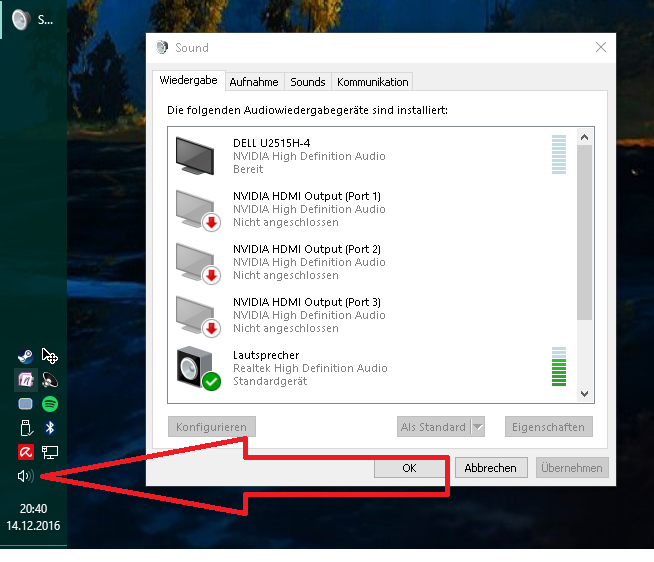Click the Übernehmen button

[572, 468]
